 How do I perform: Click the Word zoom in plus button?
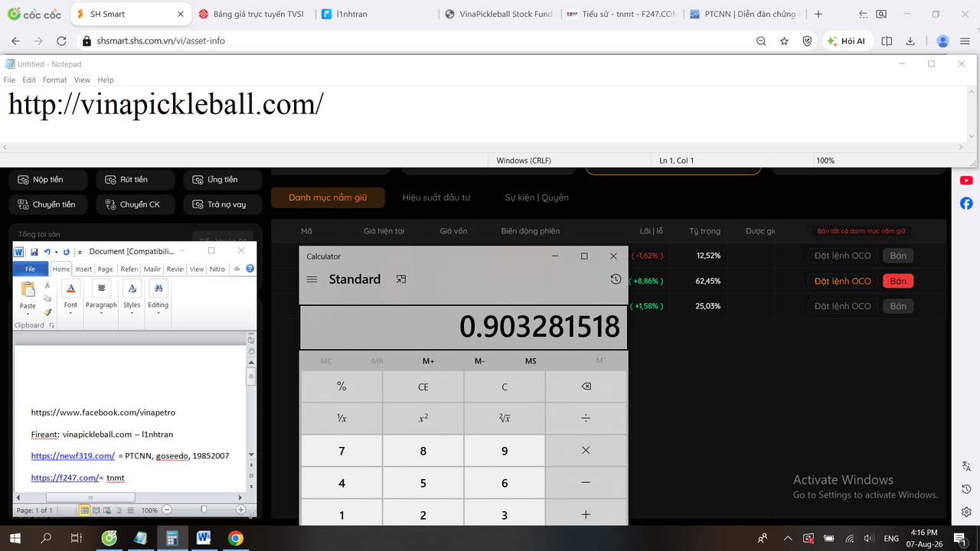tap(241, 510)
